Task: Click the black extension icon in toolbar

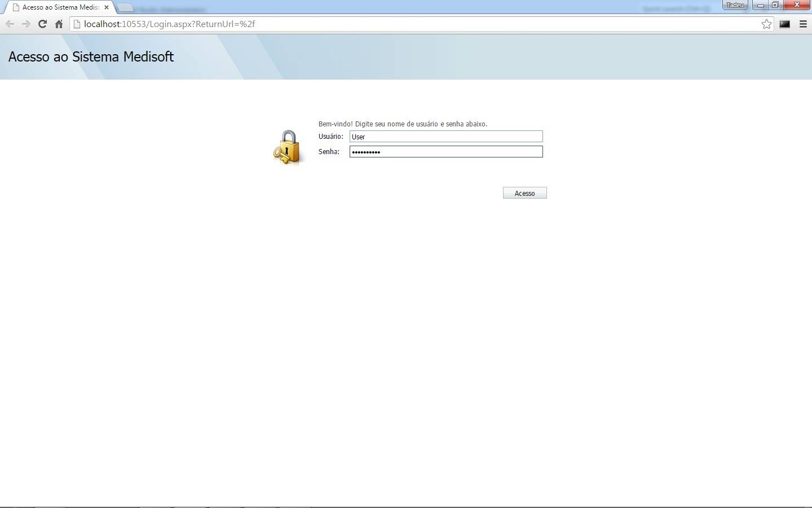Action: (x=784, y=24)
